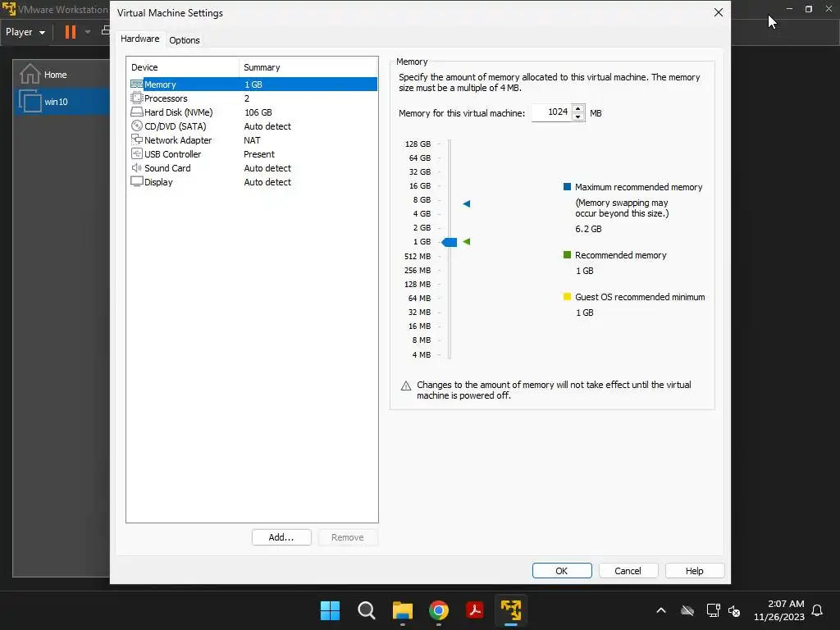Open taskbar Search magnifier

[x=367, y=610]
